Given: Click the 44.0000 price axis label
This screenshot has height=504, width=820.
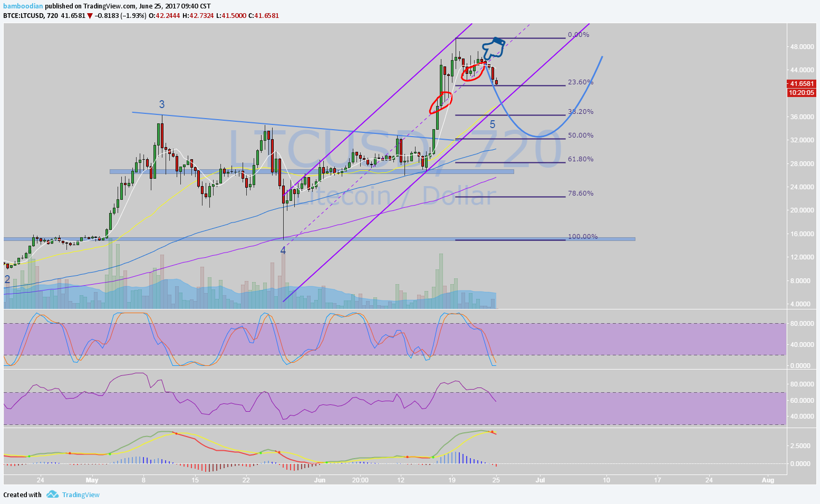Looking at the screenshot, I should pyautogui.click(x=802, y=70).
